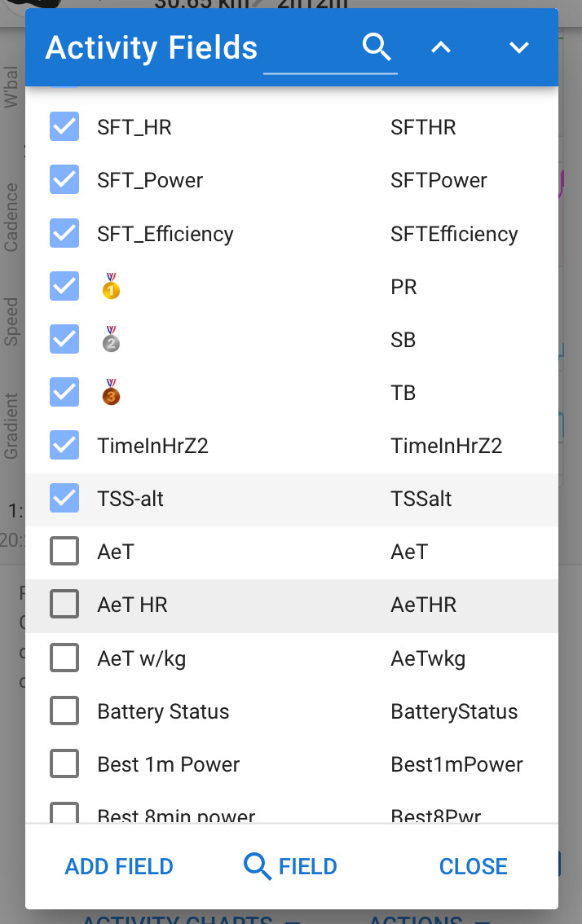Click the down chevron in Activity Fields header
The height and width of the screenshot is (924, 582).
click(x=519, y=47)
